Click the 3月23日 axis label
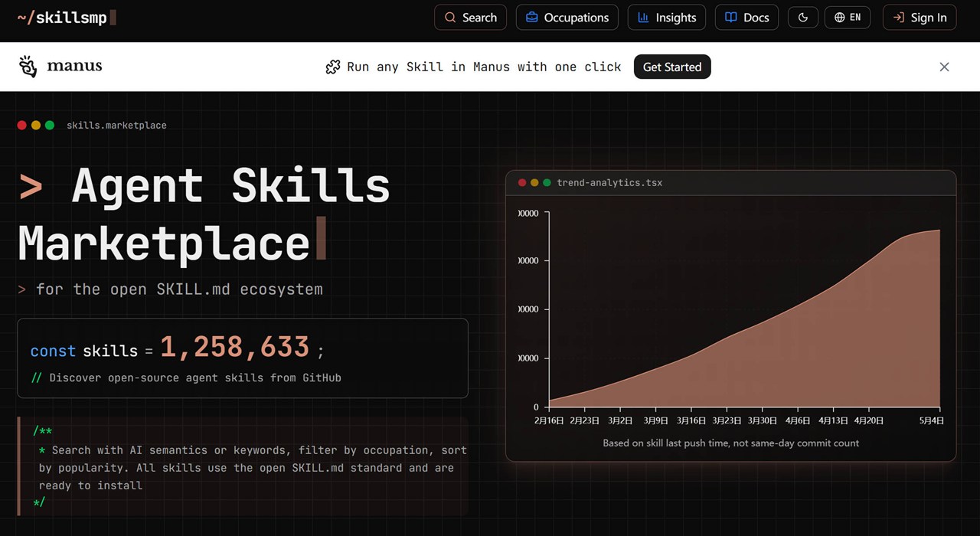 (x=727, y=420)
